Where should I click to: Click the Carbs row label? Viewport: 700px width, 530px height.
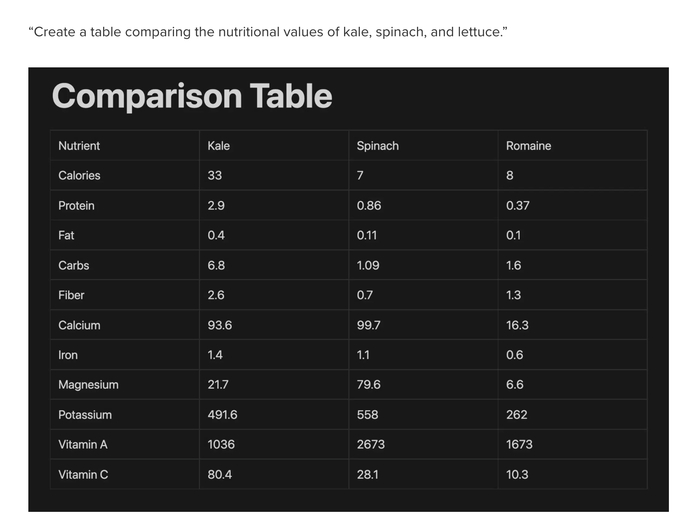click(72, 266)
